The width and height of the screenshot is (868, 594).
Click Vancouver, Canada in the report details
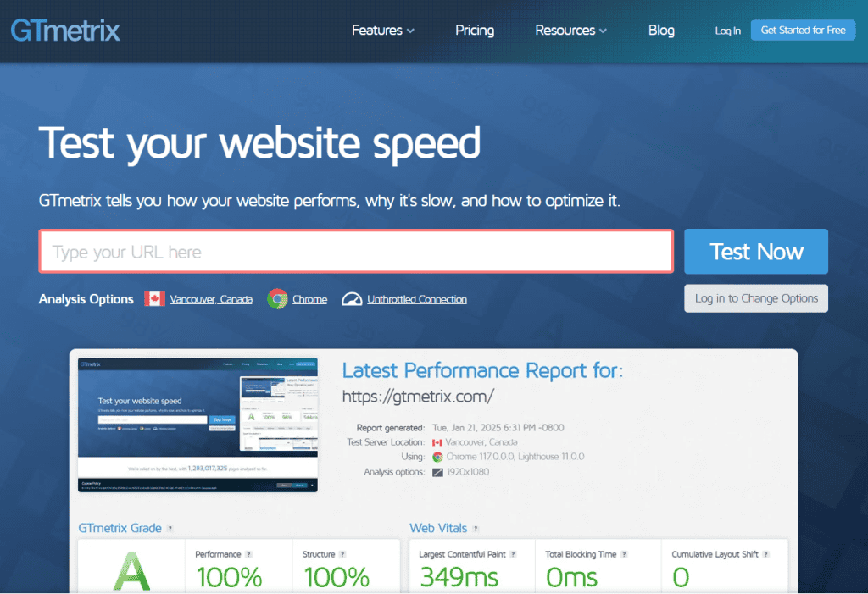point(481,442)
